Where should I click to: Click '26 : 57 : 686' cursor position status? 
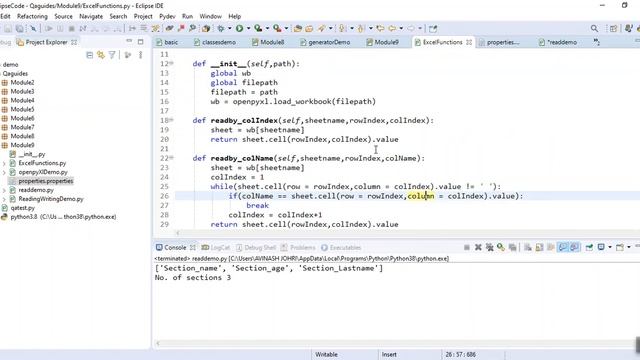coord(460,354)
